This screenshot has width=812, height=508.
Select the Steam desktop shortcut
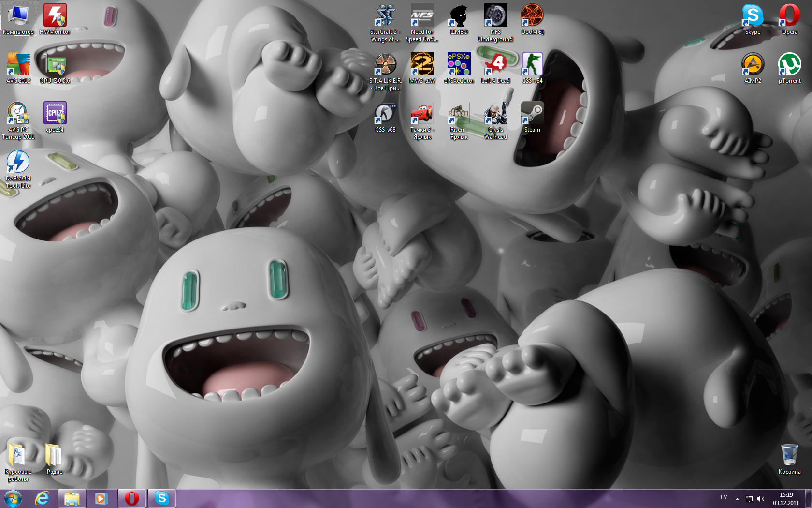[532, 117]
